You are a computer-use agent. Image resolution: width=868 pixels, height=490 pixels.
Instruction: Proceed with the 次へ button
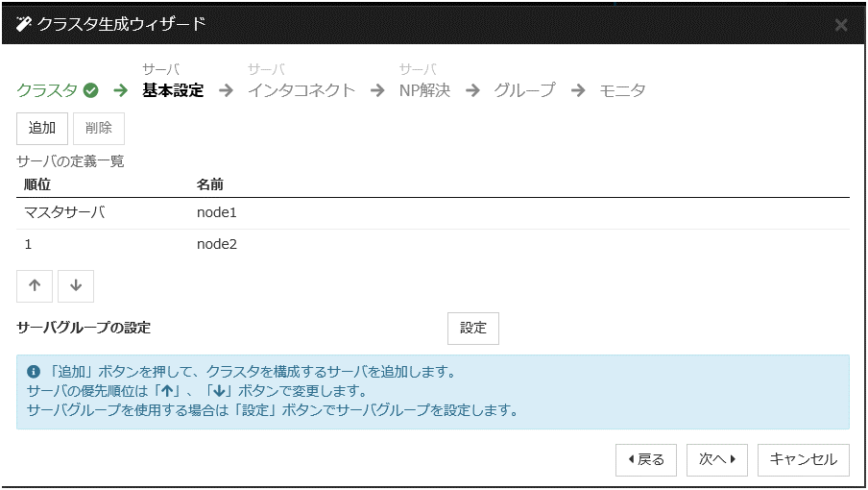point(717,459)
